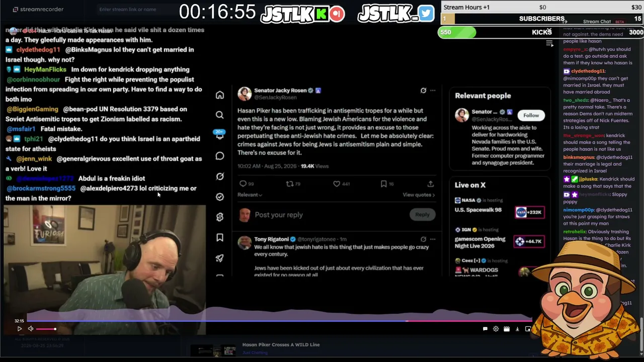The height and width of the screenshot is (362, 644).
Task: Click username binksmagnus in Stream Chat
Action: pyautogui.click(x=579, y=157)
